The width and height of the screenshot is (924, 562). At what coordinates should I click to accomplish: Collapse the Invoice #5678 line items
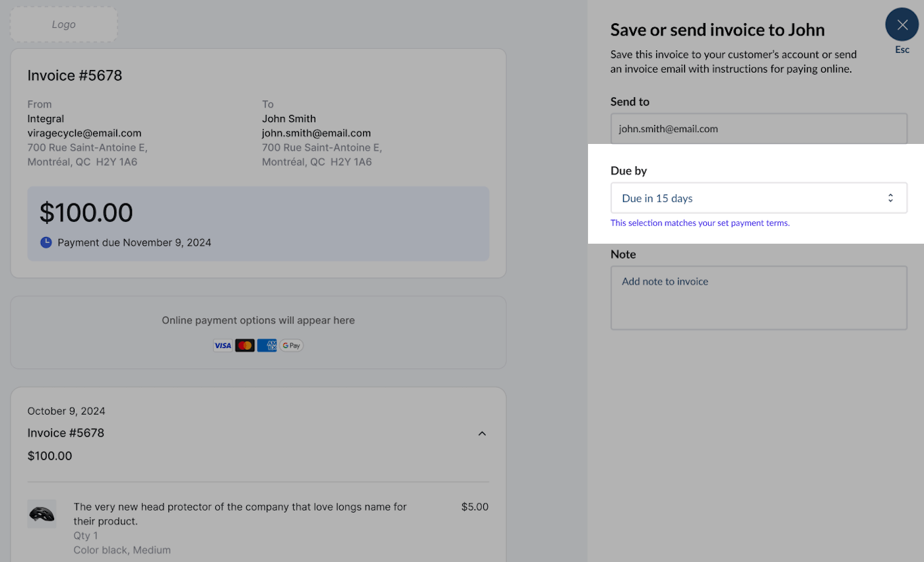pos(482,433)
